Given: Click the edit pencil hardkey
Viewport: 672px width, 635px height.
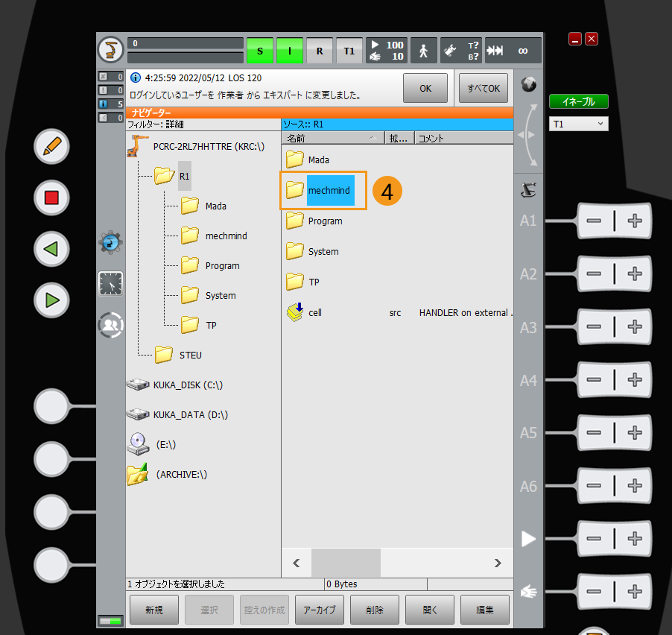Looking at the screenshot, I should pos(51,147).
